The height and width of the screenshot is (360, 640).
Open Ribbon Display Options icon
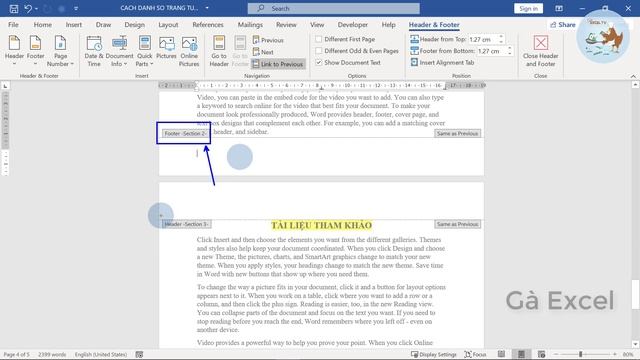point(559,9)
